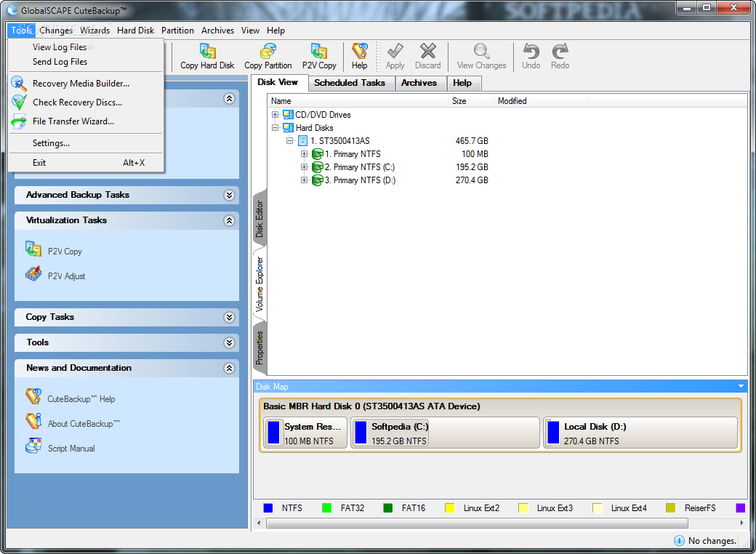Open Help from the toolbar icon
The height and width of the screenshot is (554, 756).
(x=359, y=51)
